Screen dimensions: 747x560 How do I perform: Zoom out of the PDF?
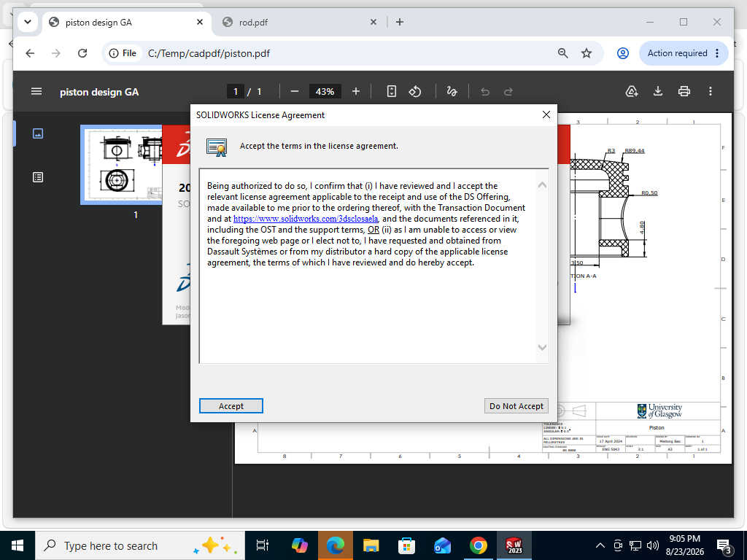295,91
